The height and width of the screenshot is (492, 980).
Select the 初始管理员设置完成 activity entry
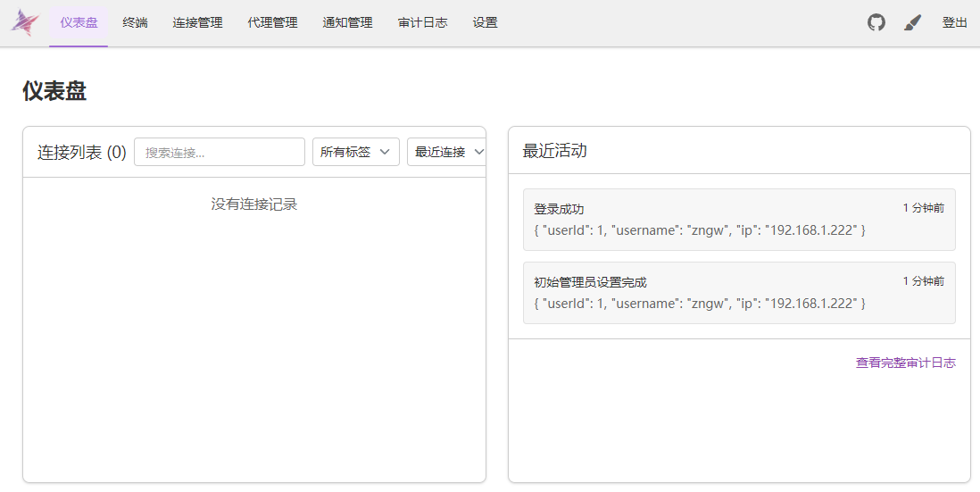tap(738, 293)
